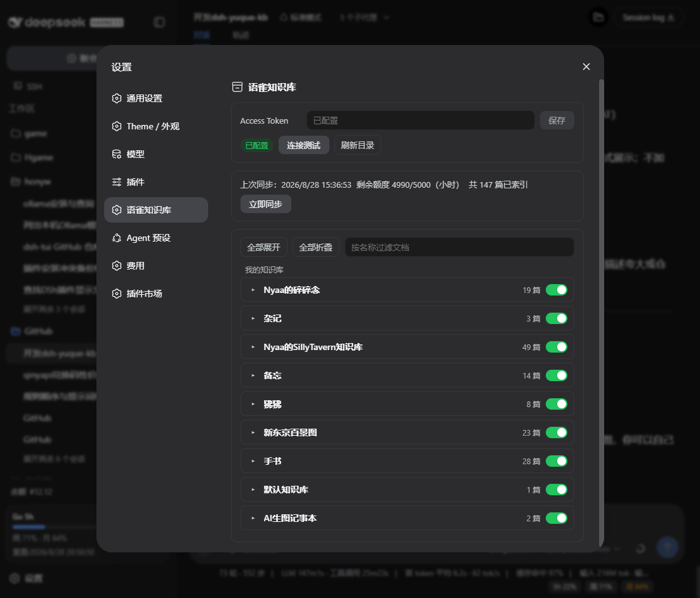
Task: Toggle the AI生图记事本 switch
Action: pos(556,518)
